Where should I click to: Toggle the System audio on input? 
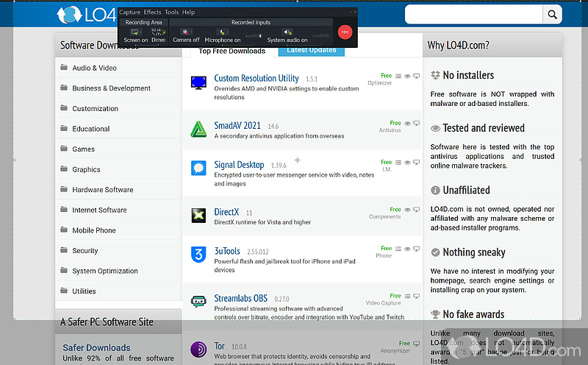[286, 32]
